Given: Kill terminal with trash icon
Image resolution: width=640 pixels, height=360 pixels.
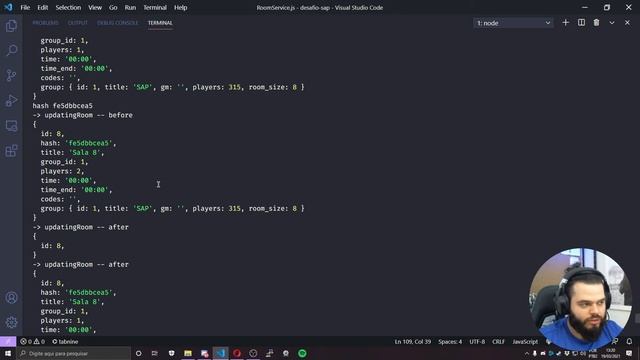Looking at the screenshot, I should [x=596, y=23].
